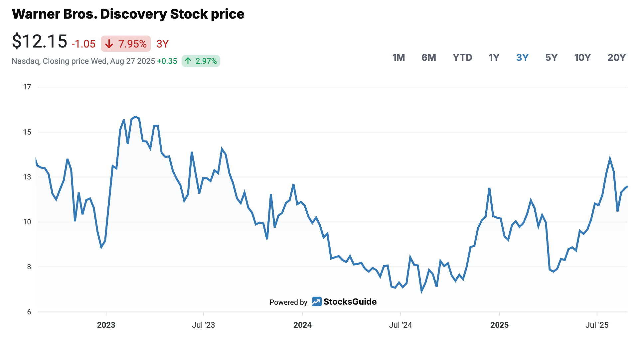The image size is (644, 341).
Task: Click the green up-arrow in the 2.97% badge
Action: click(188, 61)
